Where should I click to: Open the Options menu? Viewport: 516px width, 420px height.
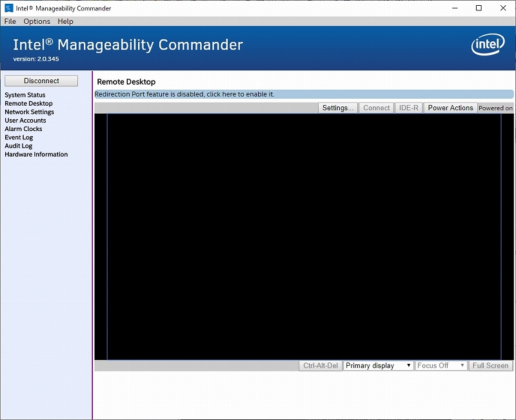[x=37, y=21]
